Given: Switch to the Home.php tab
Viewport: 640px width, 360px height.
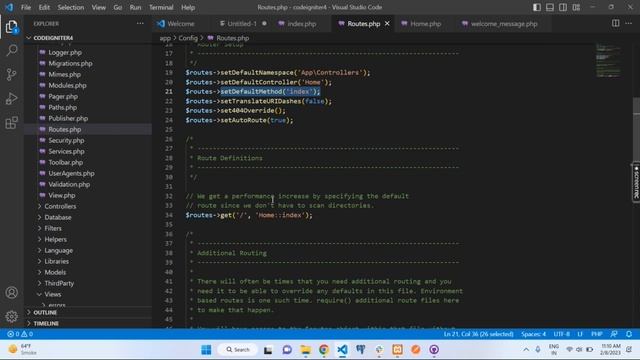Looking at the screenshot, I should [426, 24].
